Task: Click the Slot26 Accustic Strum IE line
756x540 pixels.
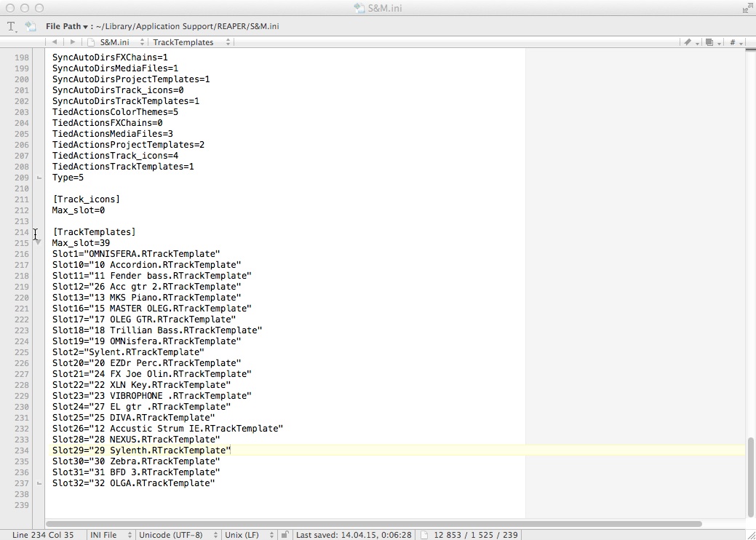Action: click(168, 429)
